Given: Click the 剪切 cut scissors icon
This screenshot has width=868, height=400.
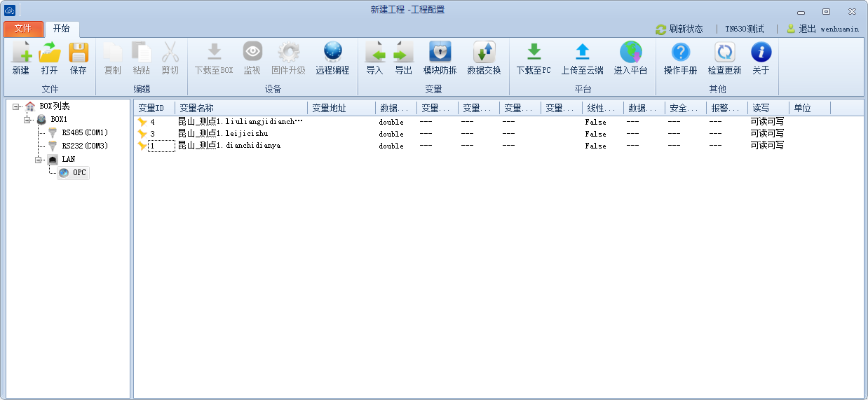Looking at the screenshot, I should 170,53.
